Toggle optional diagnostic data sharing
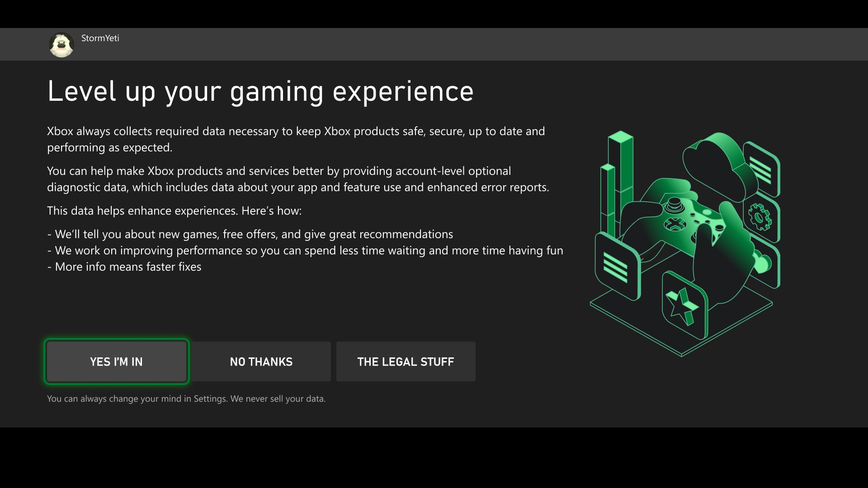 click(116, 361)
